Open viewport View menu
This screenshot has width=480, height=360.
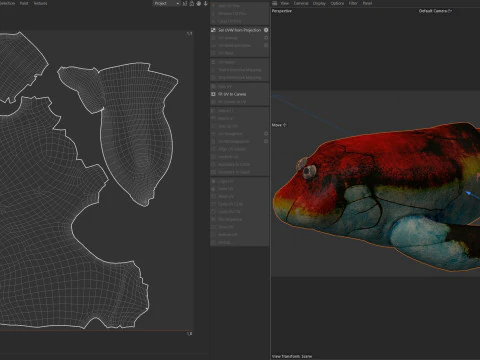(284, 3)
